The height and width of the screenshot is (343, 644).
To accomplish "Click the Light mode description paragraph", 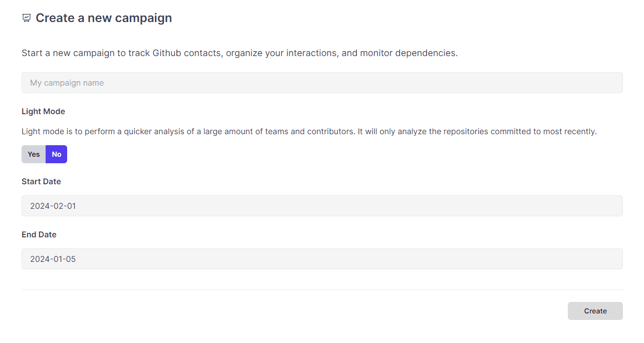I will click(x=309, y=132).
